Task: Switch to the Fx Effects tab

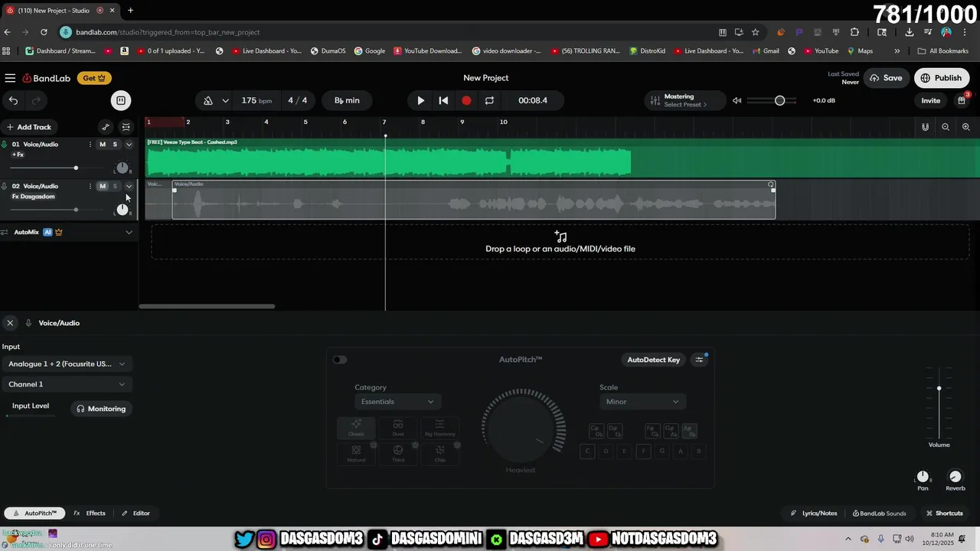Action: pyautogui.click(x=90, y=514)
